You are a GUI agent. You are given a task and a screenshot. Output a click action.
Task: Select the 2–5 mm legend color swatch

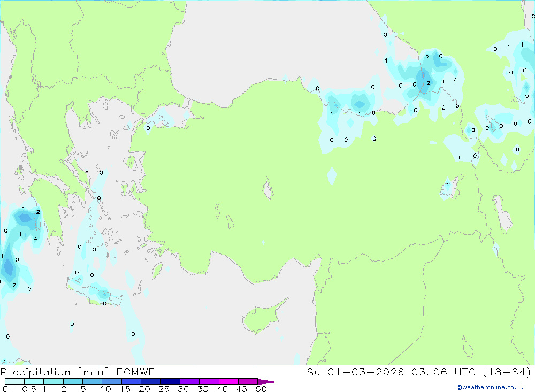click(73, 381)
